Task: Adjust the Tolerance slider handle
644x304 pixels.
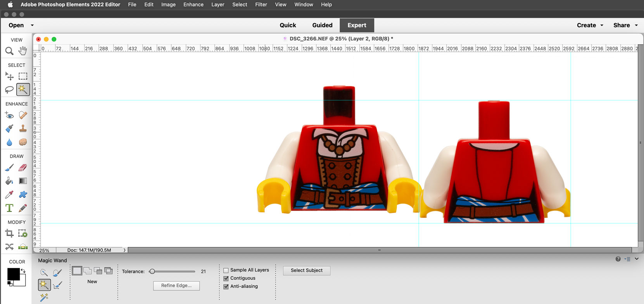Action: click(x=152, y=271)
